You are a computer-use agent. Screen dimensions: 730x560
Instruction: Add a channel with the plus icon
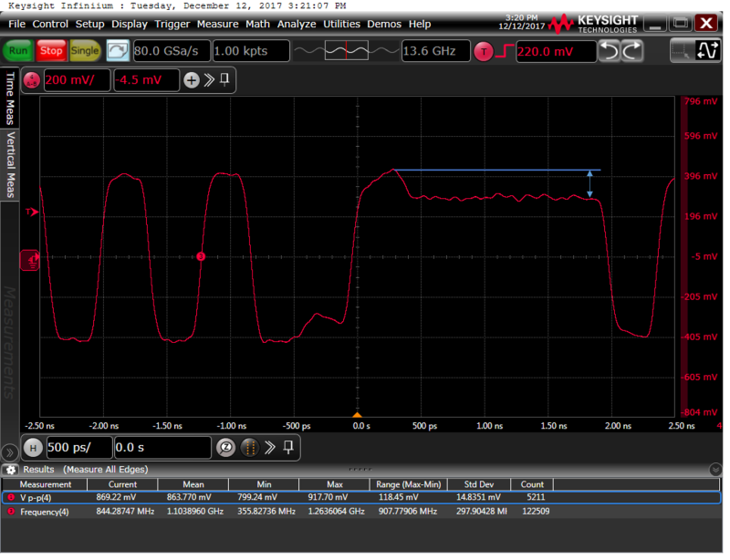click(x=191, y=80)
